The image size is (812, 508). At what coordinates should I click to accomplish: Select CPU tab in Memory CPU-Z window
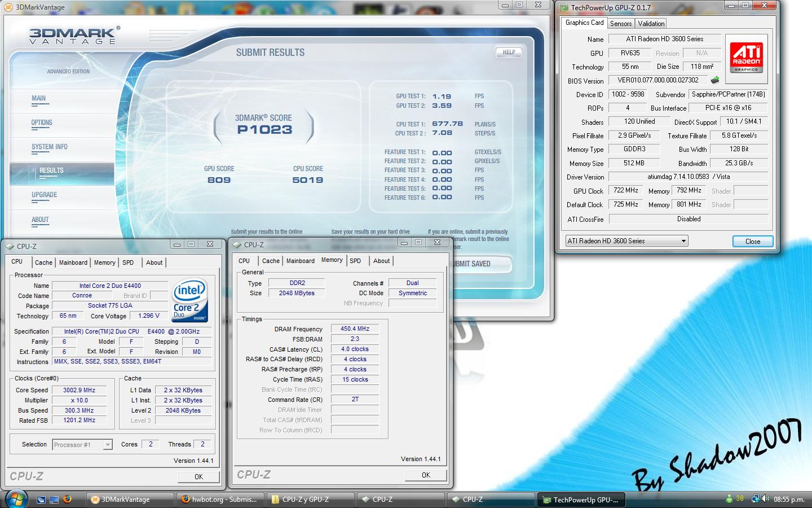point(244,261)
